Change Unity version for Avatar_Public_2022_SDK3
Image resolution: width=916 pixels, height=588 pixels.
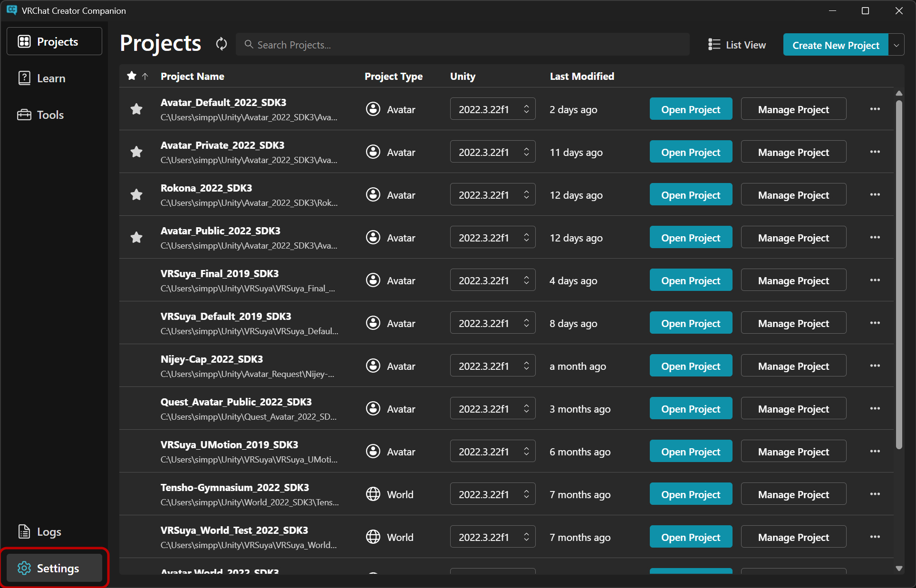tap(492, 238)
